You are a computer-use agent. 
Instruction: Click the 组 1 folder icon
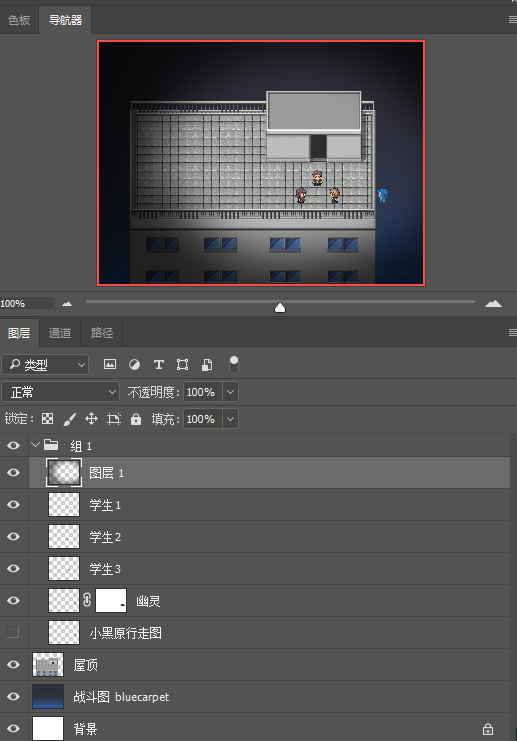[51, 445]
